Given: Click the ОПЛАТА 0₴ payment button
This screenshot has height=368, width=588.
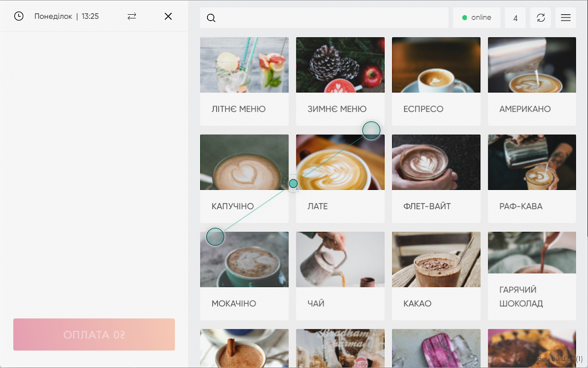Looking at the screenshot, I should click(x=94, y=334).
